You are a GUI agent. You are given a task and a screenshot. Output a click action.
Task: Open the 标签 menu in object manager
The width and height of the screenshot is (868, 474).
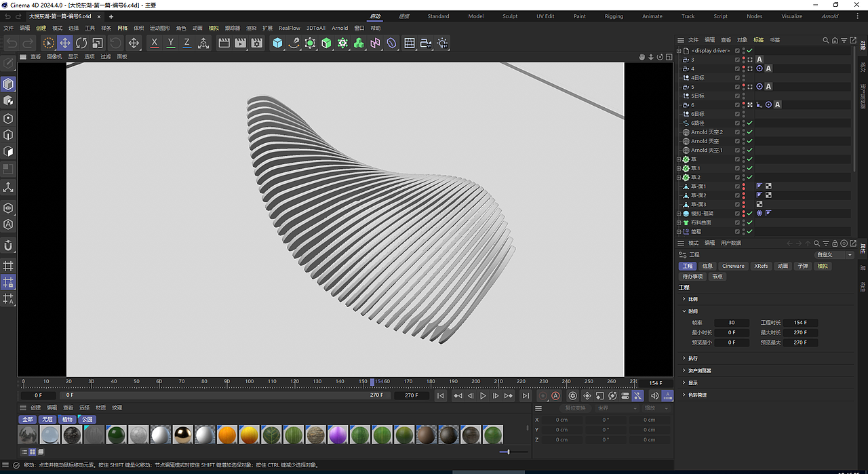coord(758,40)
